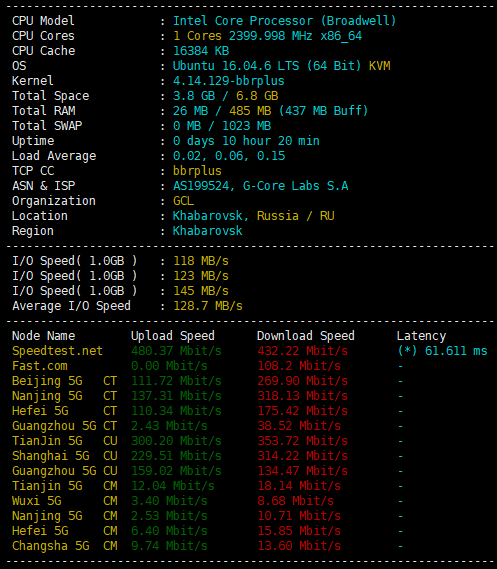Select uptime '0 days 10 hour 20 min'
The height and width of the screenshot is (569, 497).
point(246,141)
